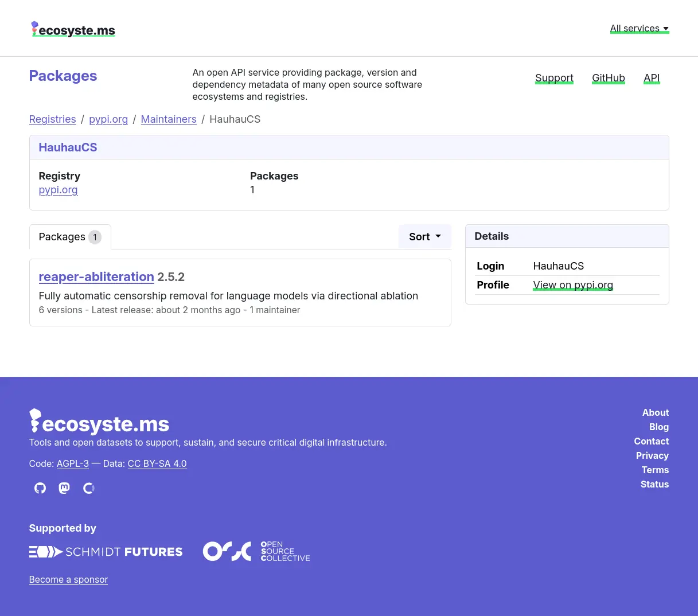This screenshot has width=698, height=616.
Task: Open the CC BY-SA 4.0 data license
Action: coord(157,463)
